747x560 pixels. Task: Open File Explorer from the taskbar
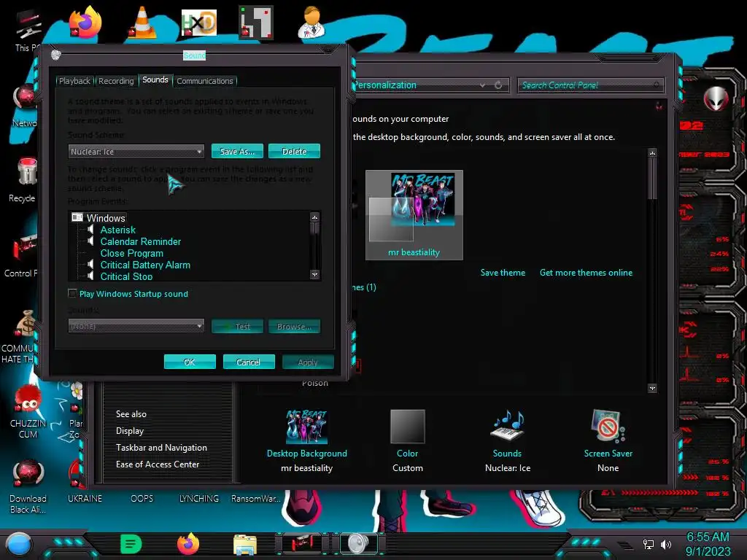point(245,544)
